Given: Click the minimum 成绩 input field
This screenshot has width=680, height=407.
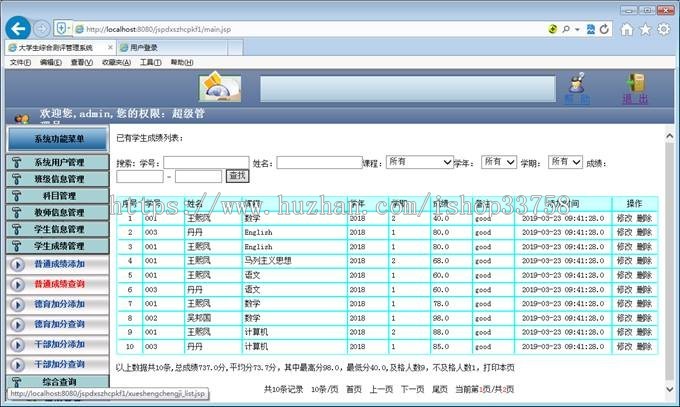Looking at the screenshot, I should [140, 176].
